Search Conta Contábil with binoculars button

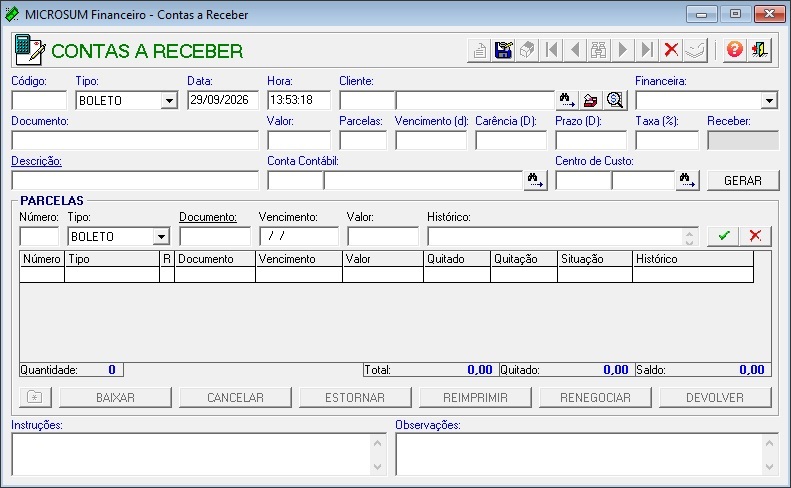535,180
